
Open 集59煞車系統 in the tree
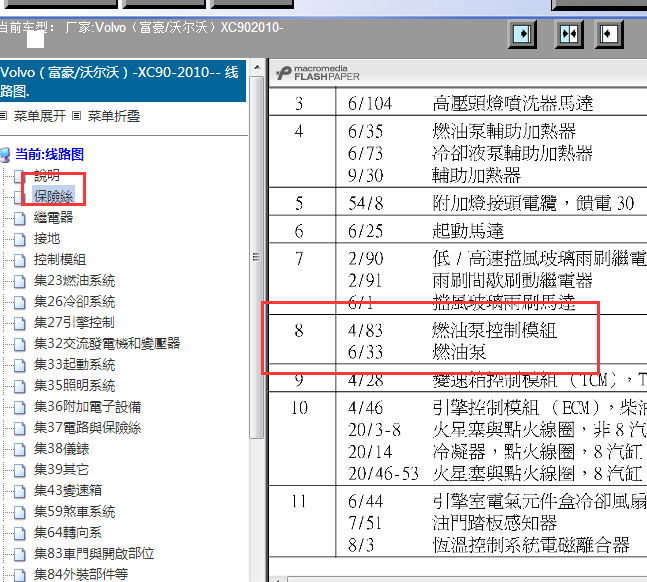click(x=74, y=511)
